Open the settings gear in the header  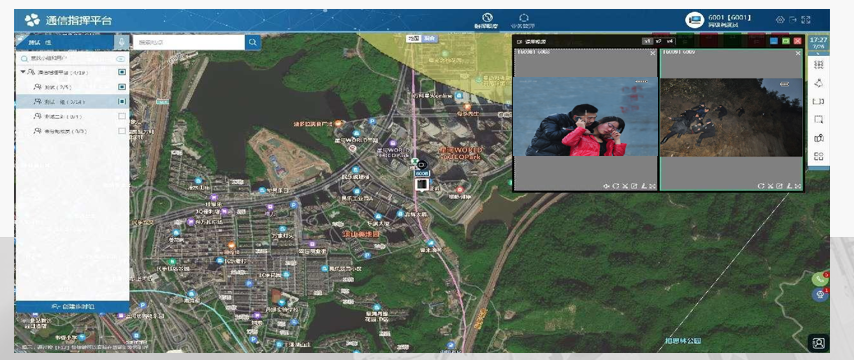coord(780,20)
